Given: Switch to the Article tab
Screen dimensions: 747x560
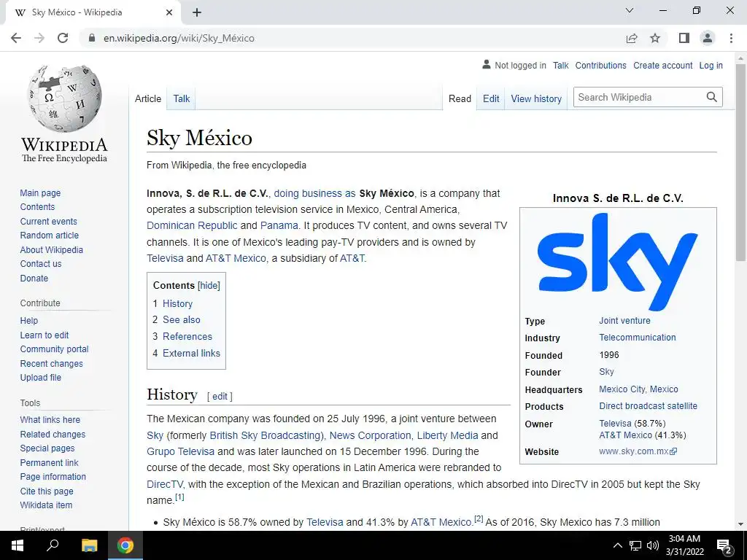Looking at the screenshot, I should [147, 98].
